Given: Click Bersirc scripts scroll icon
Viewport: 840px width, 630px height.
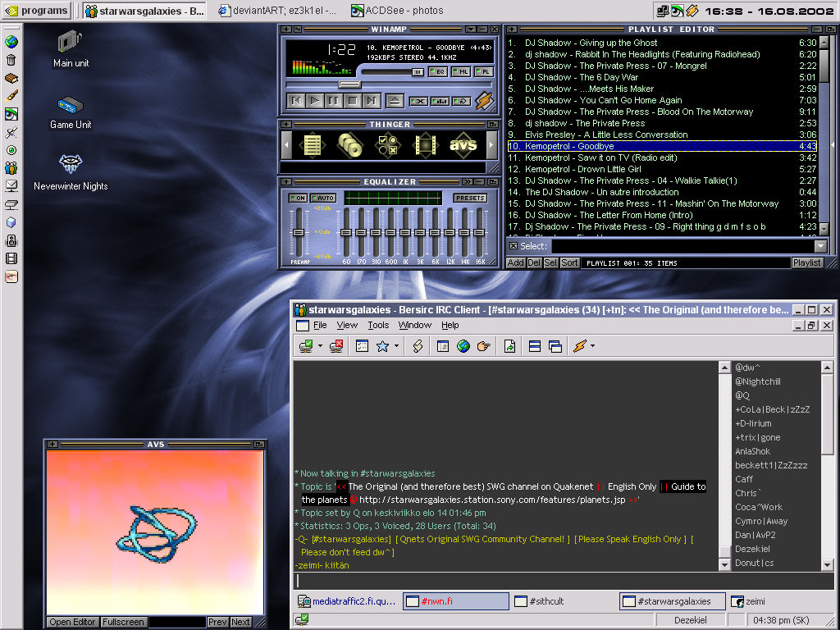Looking at the screenshot, I should pyautogui.click(x=418, y=346).
